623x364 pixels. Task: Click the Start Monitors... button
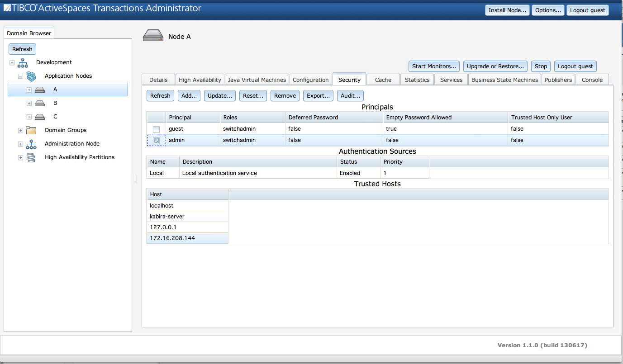point(434,66)
